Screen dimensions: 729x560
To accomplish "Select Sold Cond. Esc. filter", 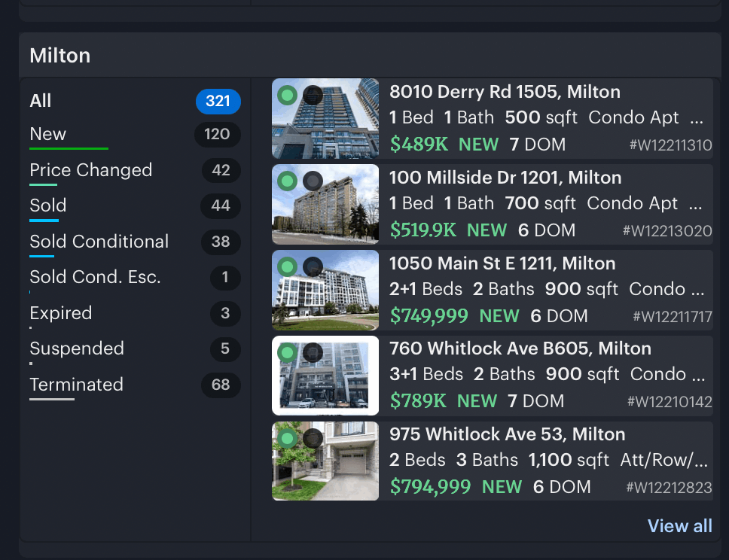I will (135, 278).
